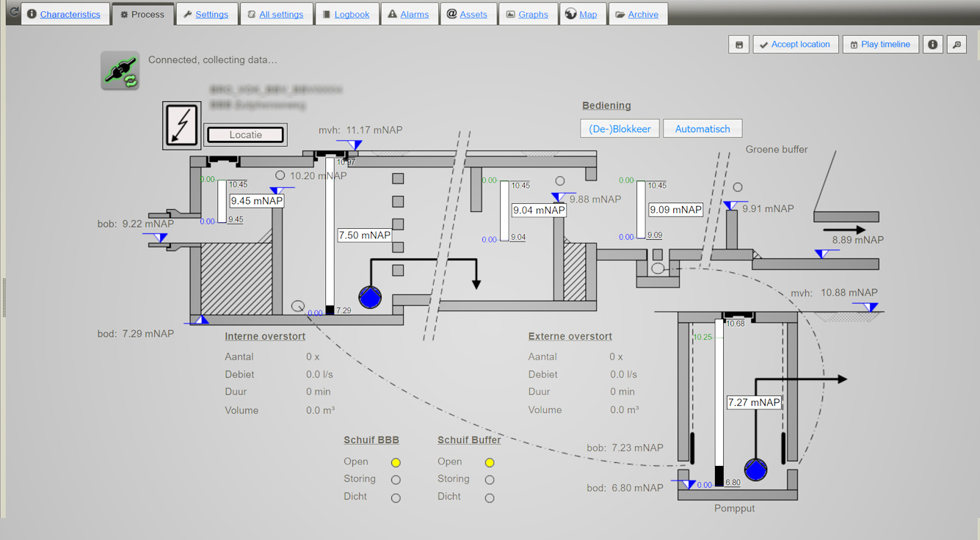Click the Schuif BBB Open indicator
The height and width of the screenshot is (540, 980).
tap(396, 462)
